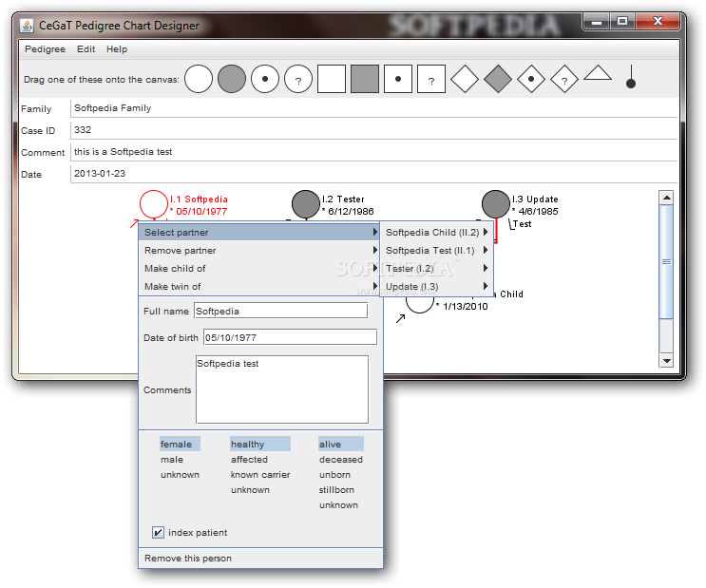
Task: Pick the empty square healthy male symbol
Action: [332, 79]
